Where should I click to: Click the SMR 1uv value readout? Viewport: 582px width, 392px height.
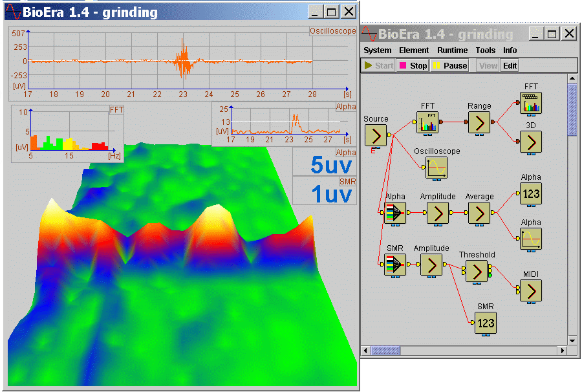pos(325,191)
